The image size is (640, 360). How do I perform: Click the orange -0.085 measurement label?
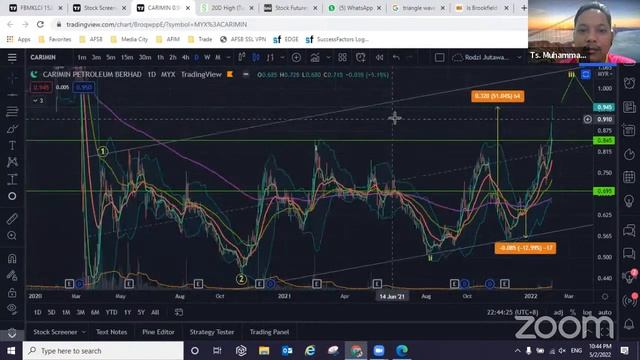click(525, 248)
